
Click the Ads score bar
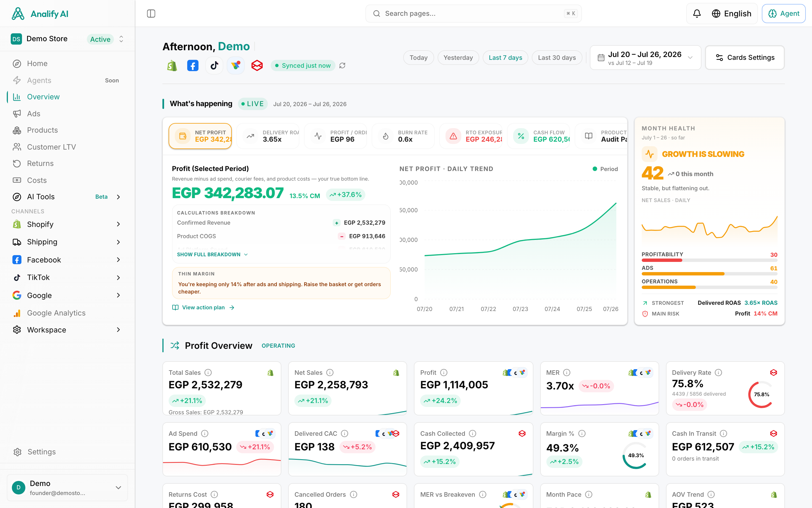709,274
